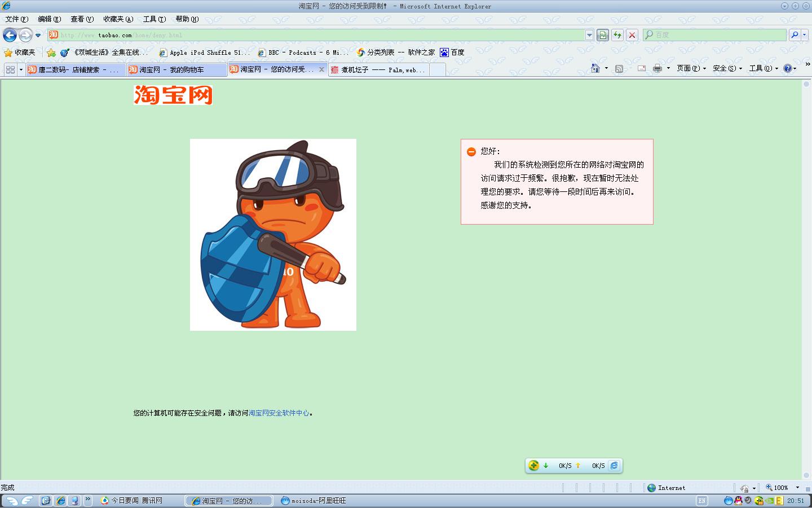812x508 pixels.
Task: Open the Apple iPod Shuffle favorite link
Action: pos(204,52)
